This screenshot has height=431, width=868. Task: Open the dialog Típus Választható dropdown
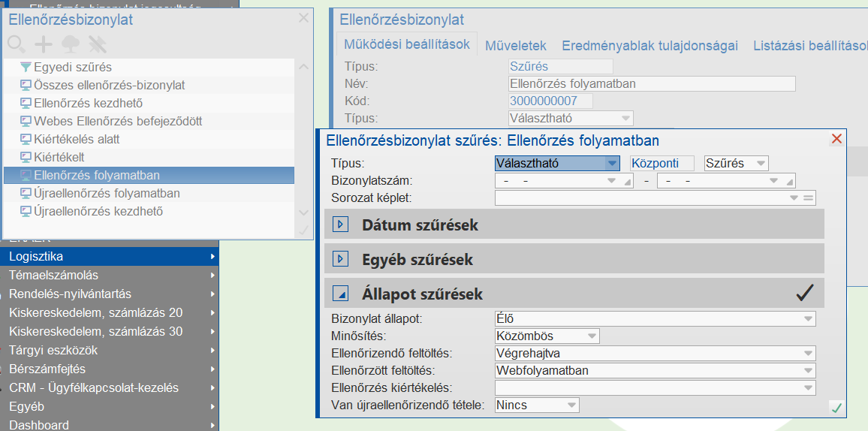[x=612, y=163]
